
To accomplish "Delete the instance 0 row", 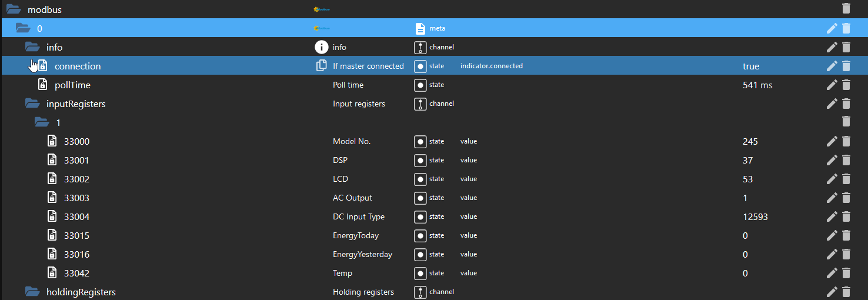I will click(846, 28).
